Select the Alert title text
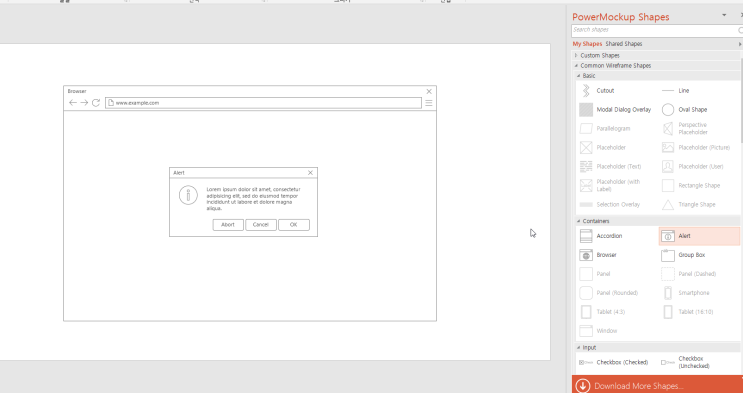The height and width of the screenshot is (393, 743). click(x=179, y=173)
